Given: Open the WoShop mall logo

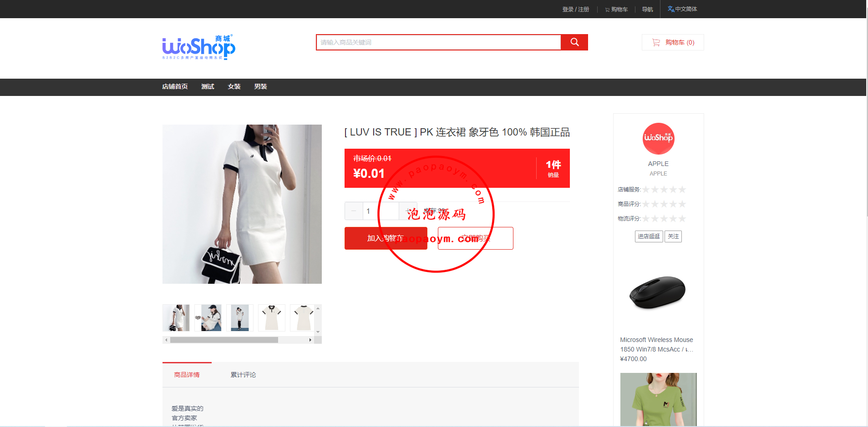Looking at the screenshot, I should [x=198, y=47].
